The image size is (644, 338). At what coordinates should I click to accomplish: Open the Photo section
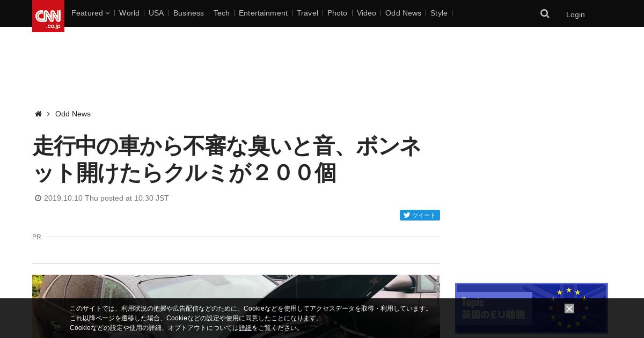click(337, 13)
